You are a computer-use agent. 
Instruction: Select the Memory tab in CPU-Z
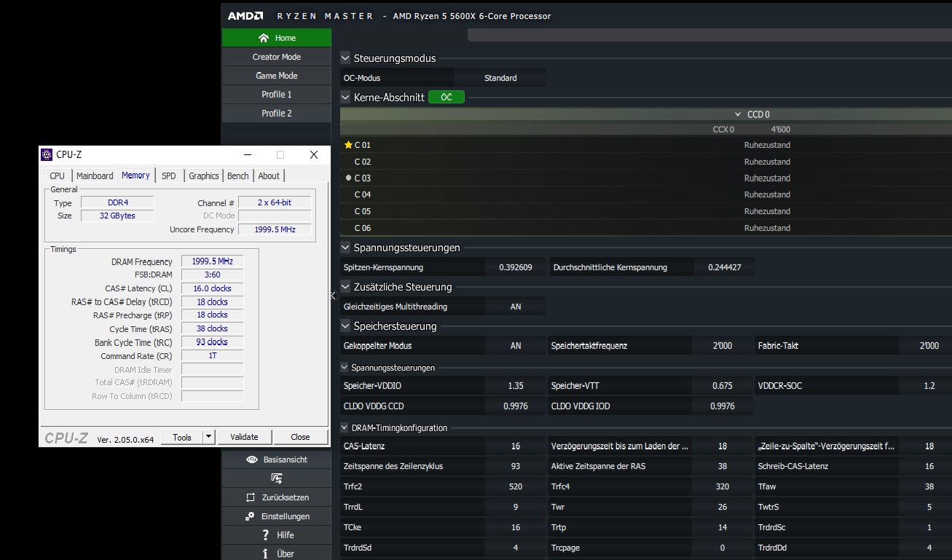pos(135,176)
